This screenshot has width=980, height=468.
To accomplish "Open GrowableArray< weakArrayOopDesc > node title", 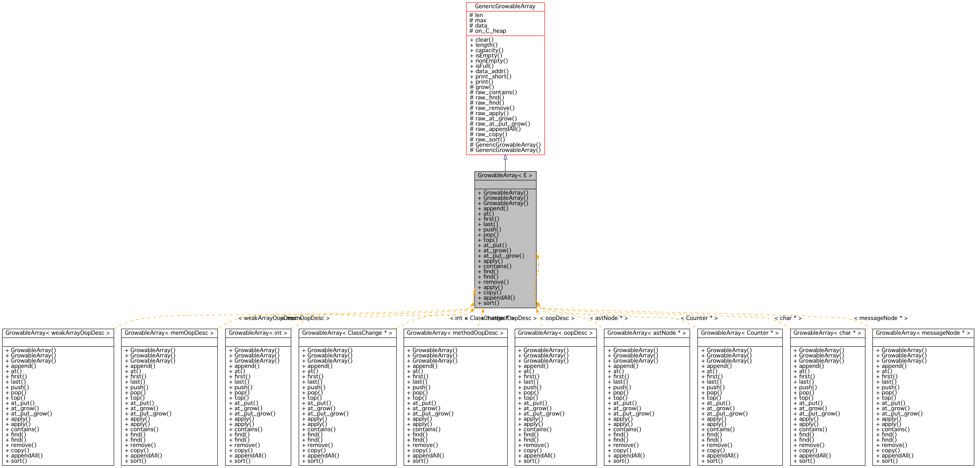I will (57, 333).
